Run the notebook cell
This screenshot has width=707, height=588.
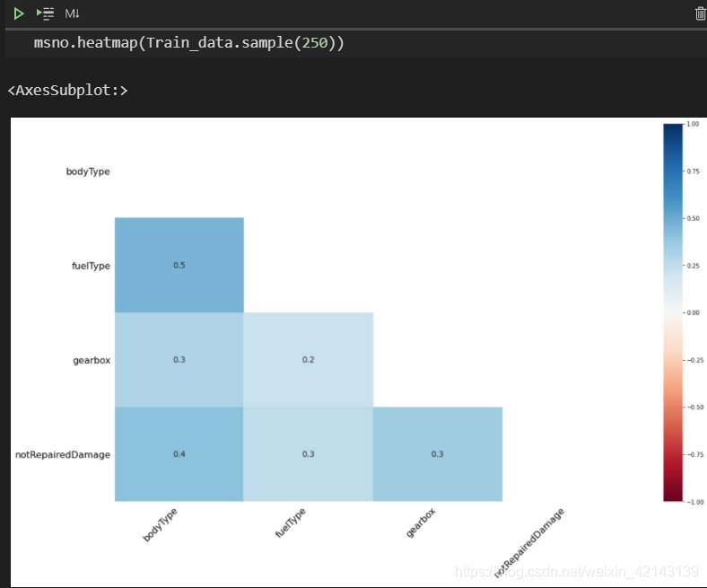[x=18, y=13]
